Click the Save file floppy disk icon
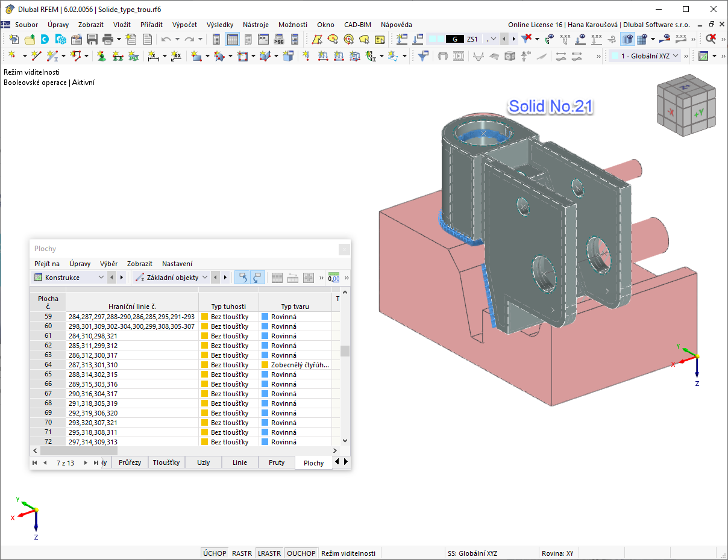The height and width of the screenshot is (560, 728). [92, 39]
